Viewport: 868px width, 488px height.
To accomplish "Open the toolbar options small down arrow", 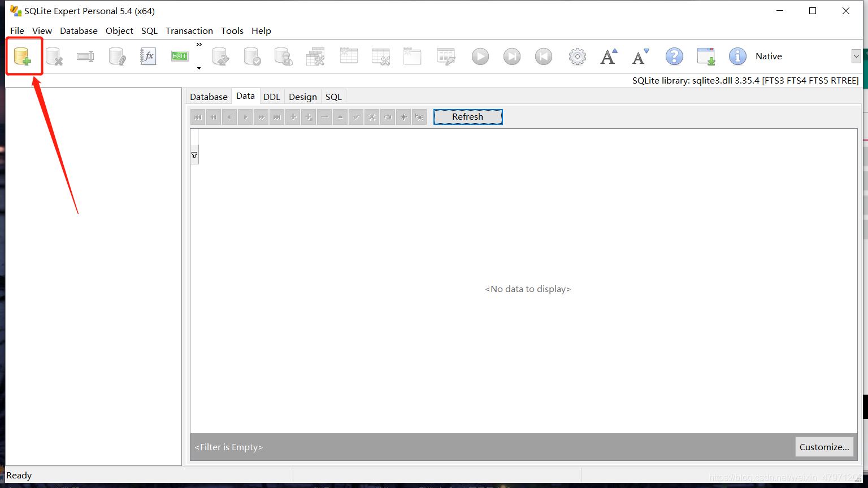I will (x=199, y=68).
